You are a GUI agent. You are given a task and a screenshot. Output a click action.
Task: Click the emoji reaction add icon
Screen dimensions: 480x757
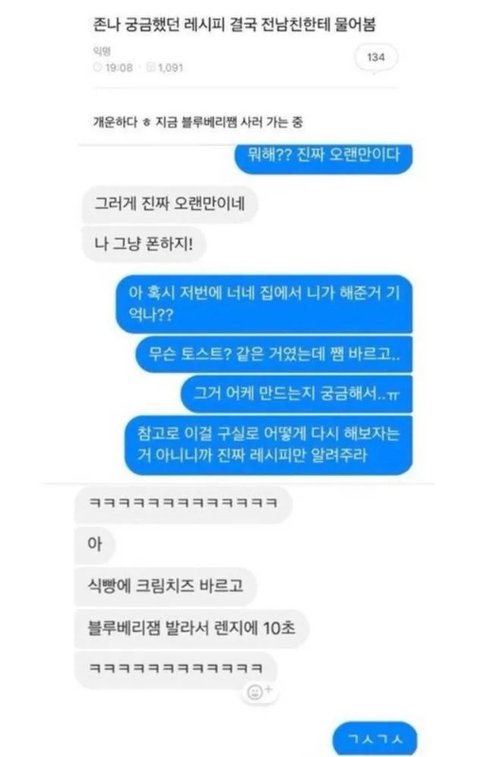259,692
